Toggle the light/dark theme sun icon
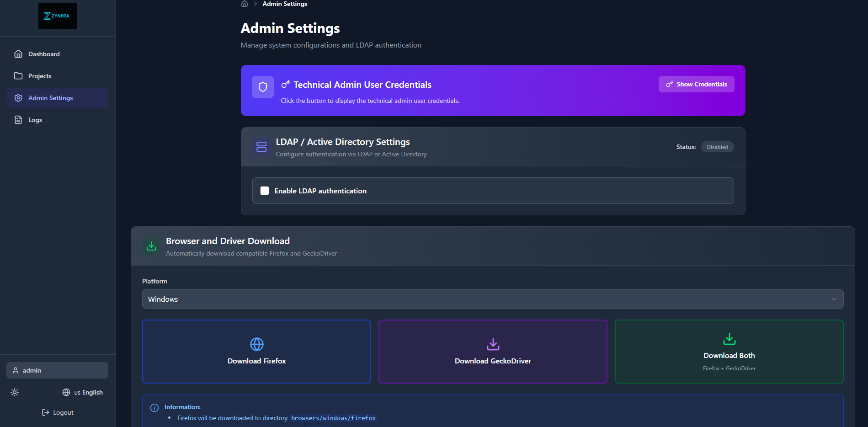The image size is (868, 427). 15,392
